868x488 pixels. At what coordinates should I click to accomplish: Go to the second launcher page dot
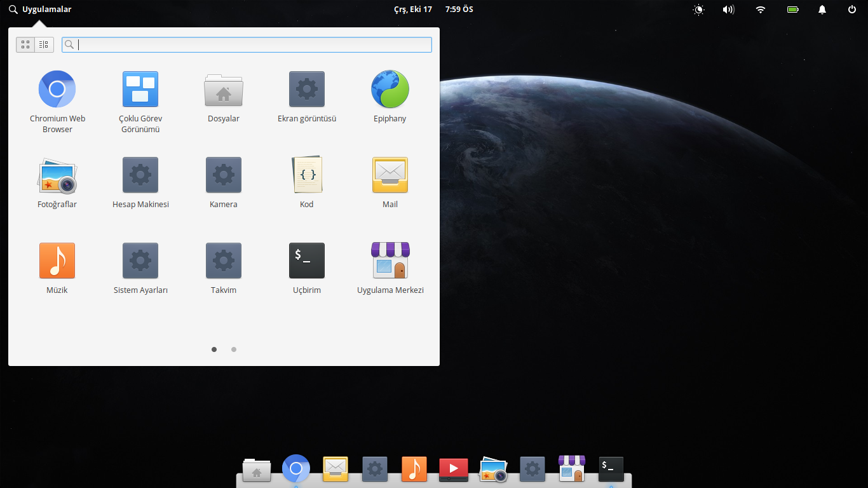(234, 349)
